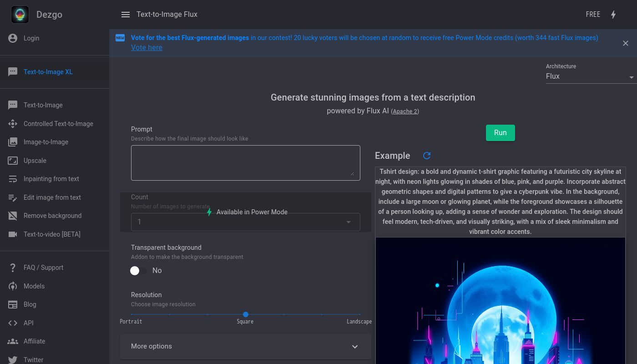Click the FREE label in header
The width and height of the screenshot is (637, 364).
click(x=593, y=15)
